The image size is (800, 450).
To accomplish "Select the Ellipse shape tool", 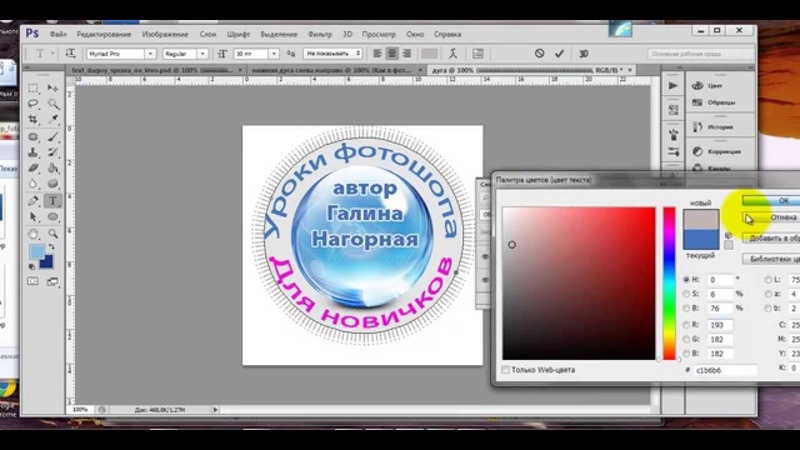I will pyautogui.click(x=53, y=217).
